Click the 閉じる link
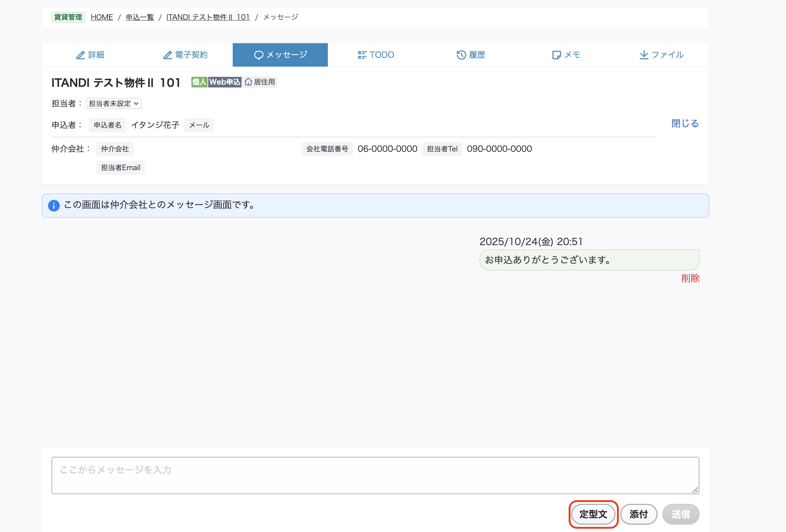 click(x=685, y=124)
